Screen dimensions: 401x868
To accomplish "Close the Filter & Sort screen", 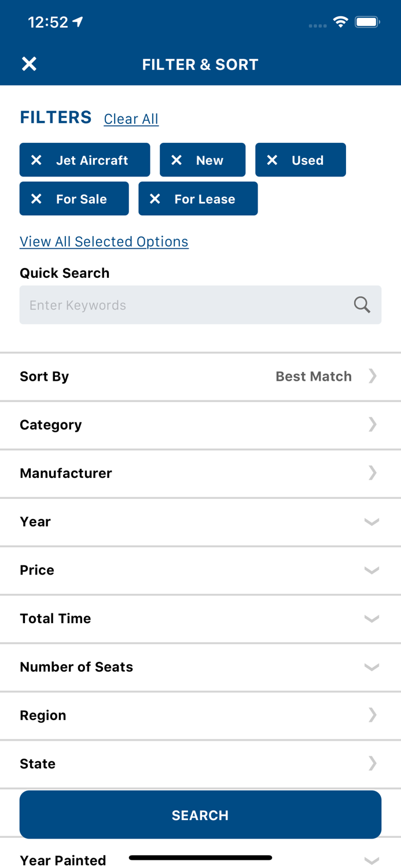I will [x=29, y=64].
